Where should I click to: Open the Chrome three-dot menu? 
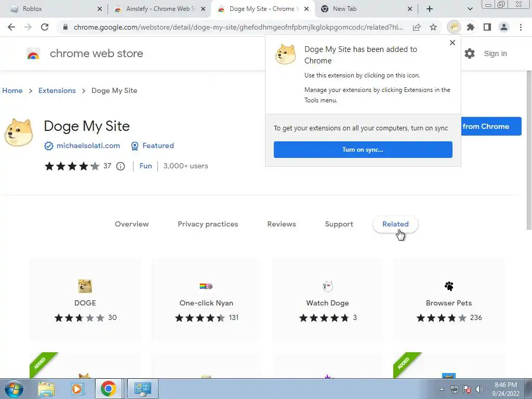click(x=521, y=27)
